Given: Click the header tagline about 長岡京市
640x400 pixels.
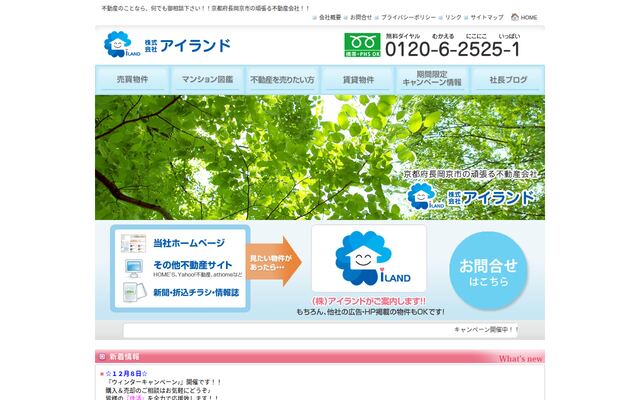Looking at the screenshot, I should pyautogui.click(x=205, y=8).
